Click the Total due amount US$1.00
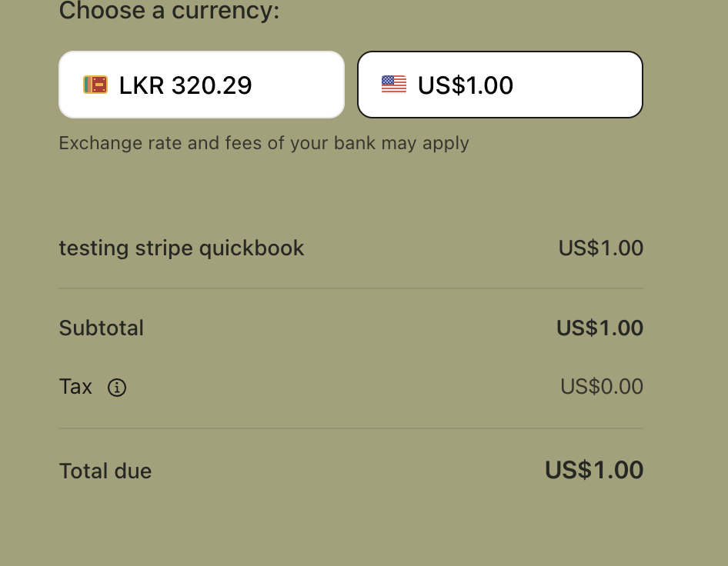This screenshot has width=728, height=566. coord(594,470)
